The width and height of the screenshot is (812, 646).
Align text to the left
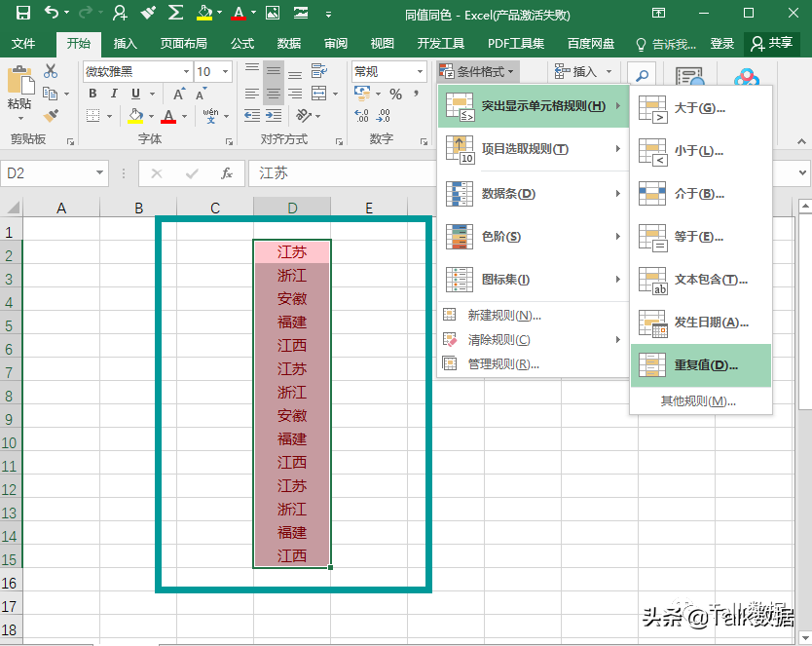(x=251, y=94)
